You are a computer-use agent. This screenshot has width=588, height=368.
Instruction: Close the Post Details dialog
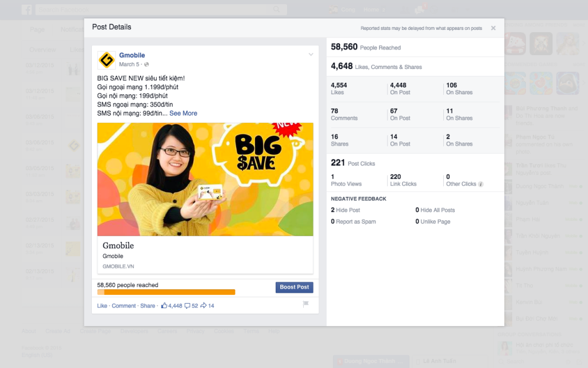click(493, 28)
